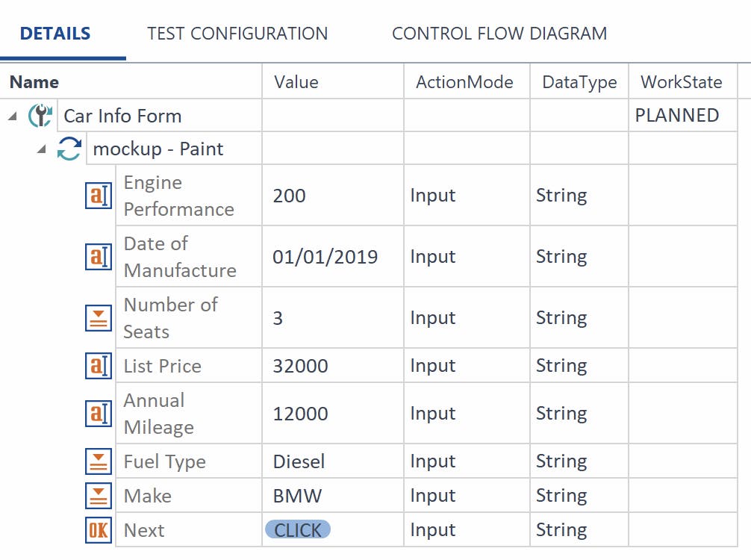Viewport: 751px width, 560px height.
Task: Click the Car Info Form test case icon
Action: pyautogui.click(x=40, y=116)
